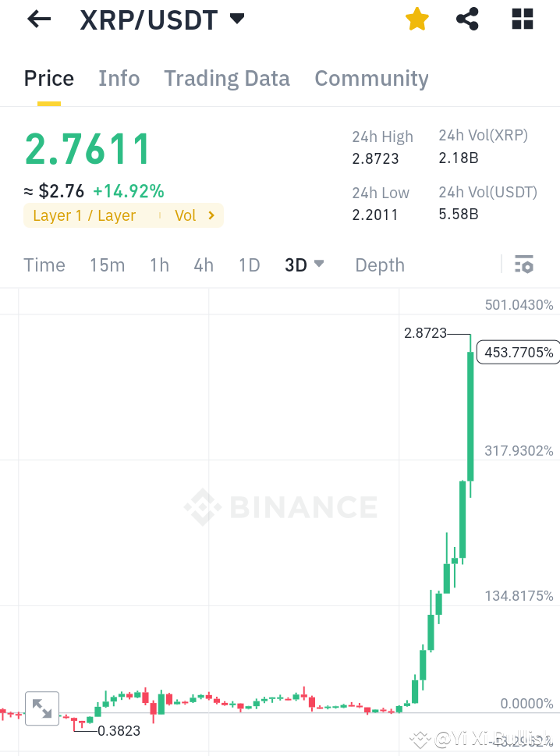The height and width of the screenshot is (756, 560).
Task: Open the grid menu at top right
Action: (522, 19)
